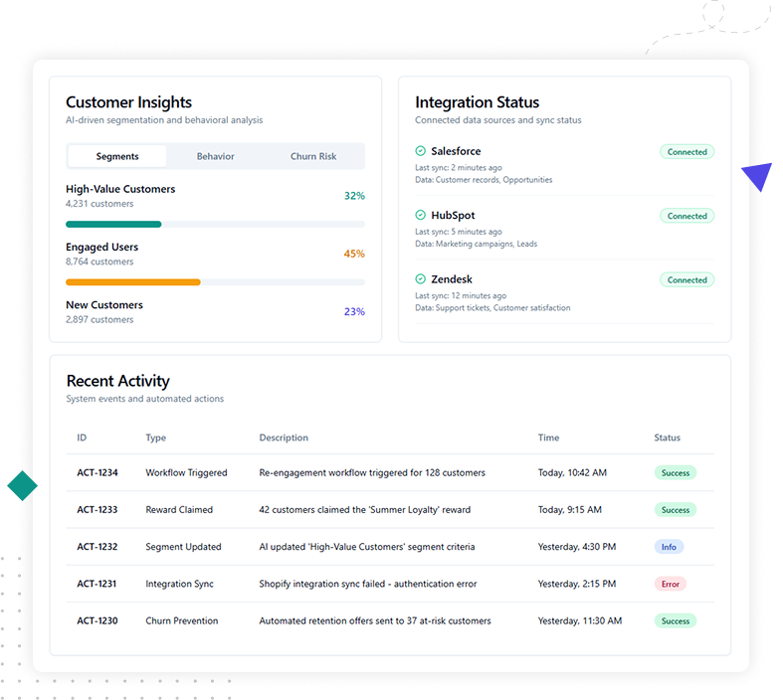
Task: Click the purple triangle decoration
Action: coord(758,177)
